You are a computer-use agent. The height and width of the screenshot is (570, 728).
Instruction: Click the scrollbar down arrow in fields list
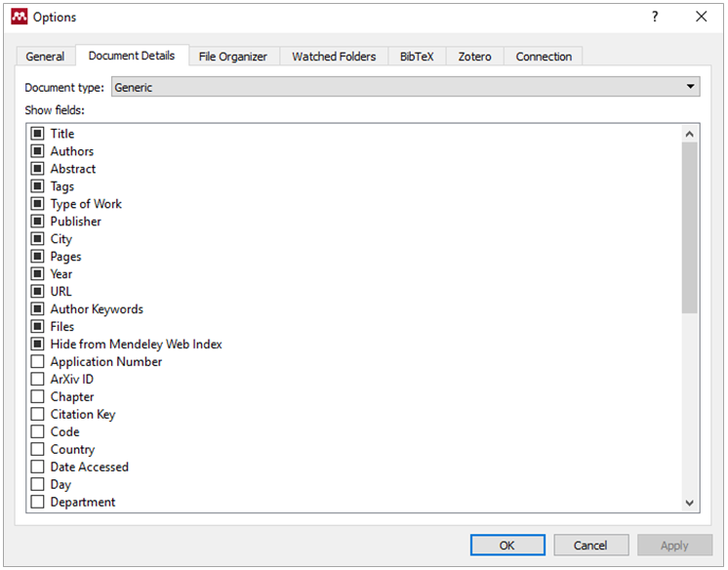(x=690, y=503)
